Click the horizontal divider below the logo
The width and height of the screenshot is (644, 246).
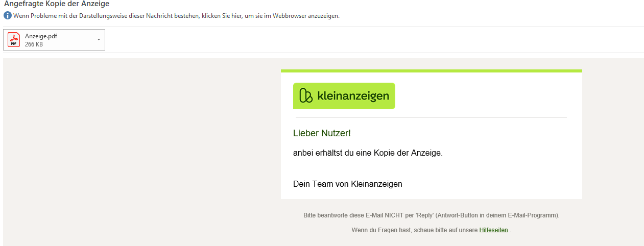coord(431,117)
